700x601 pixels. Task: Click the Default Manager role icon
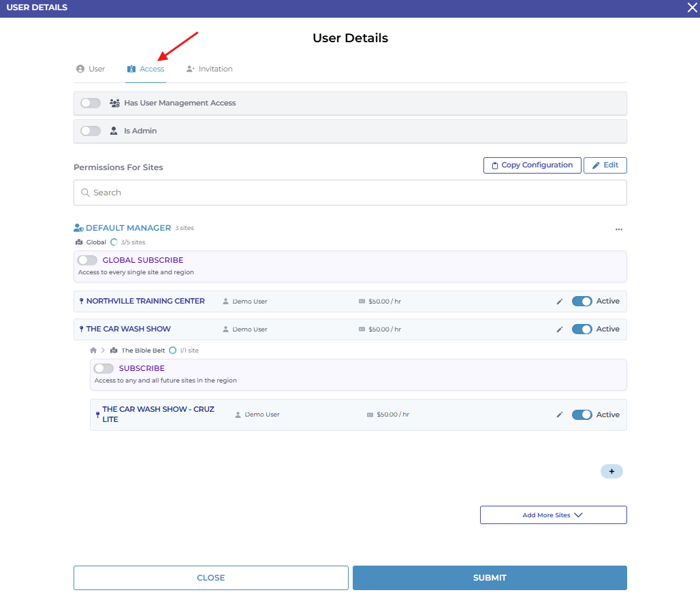pyautogui.click(x=78, y=228)
